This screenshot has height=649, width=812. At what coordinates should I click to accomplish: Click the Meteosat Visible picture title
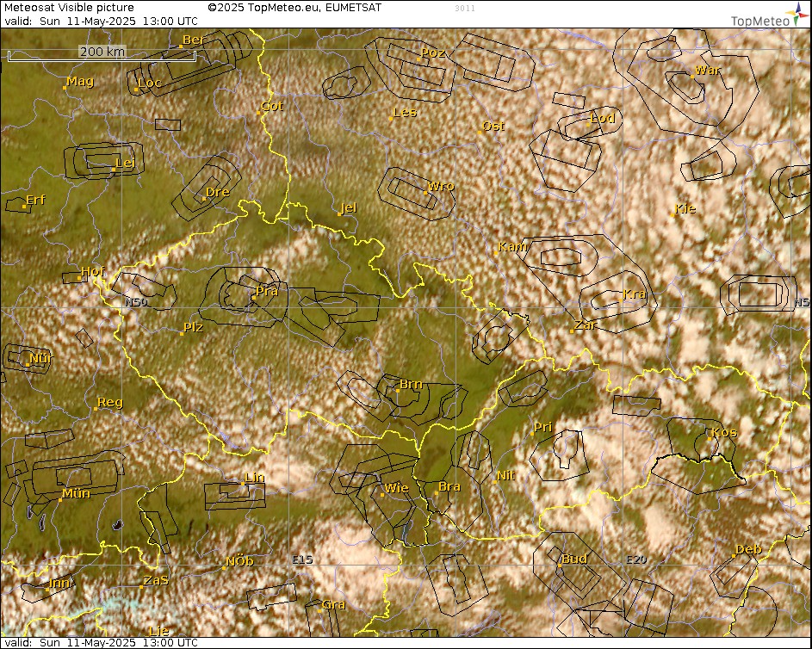pyautogui.click(x=69, y=8)
